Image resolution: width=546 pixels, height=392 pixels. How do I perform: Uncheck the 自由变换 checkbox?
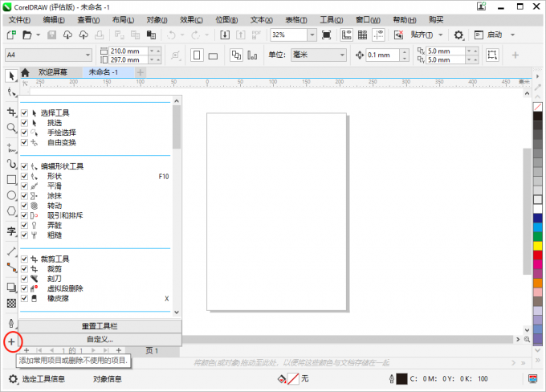[24, 142]
